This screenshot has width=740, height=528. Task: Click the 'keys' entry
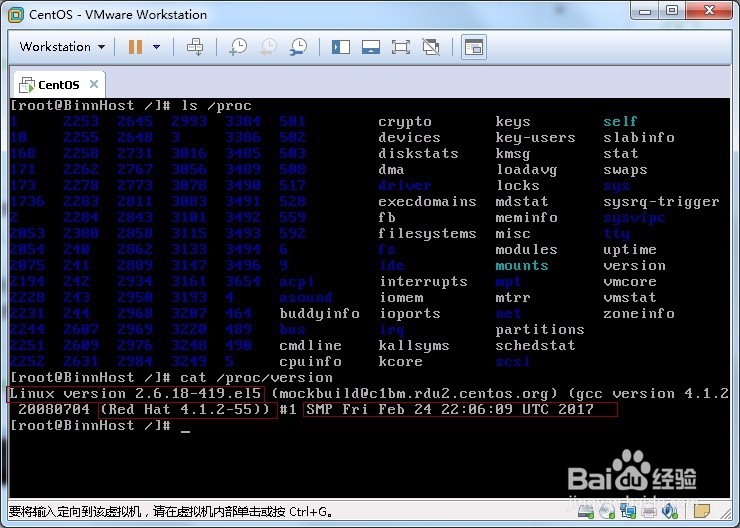coord(513,122)
